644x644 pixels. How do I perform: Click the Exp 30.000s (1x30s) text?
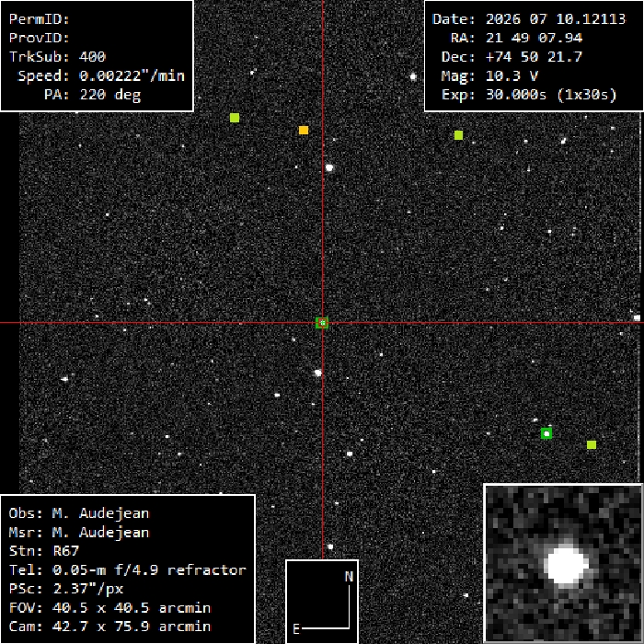coord(551,95)
